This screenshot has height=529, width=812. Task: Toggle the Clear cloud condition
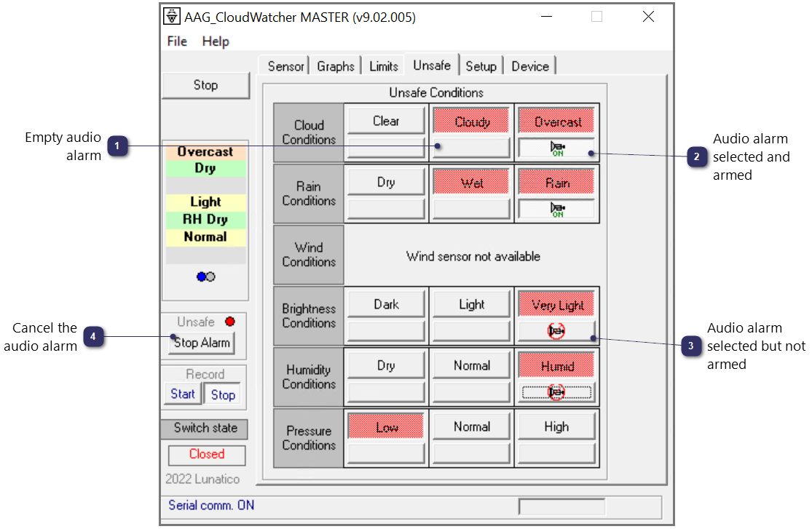click(386, 121)
